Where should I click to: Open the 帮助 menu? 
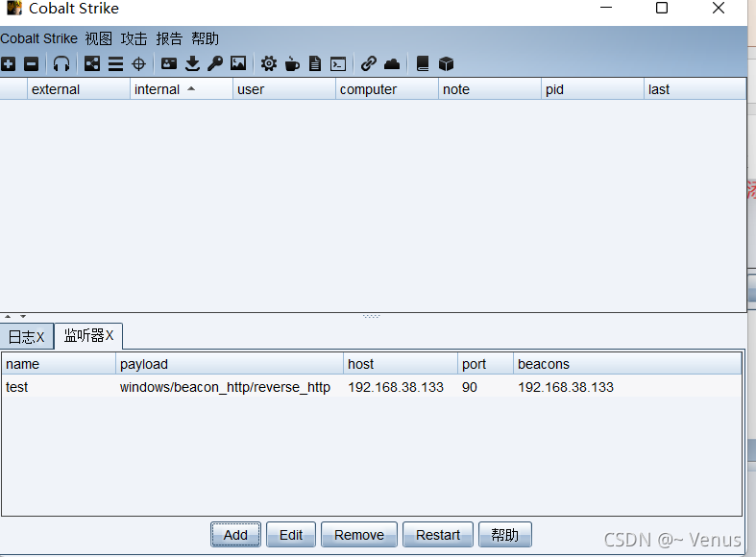click(x=205, y=38)
